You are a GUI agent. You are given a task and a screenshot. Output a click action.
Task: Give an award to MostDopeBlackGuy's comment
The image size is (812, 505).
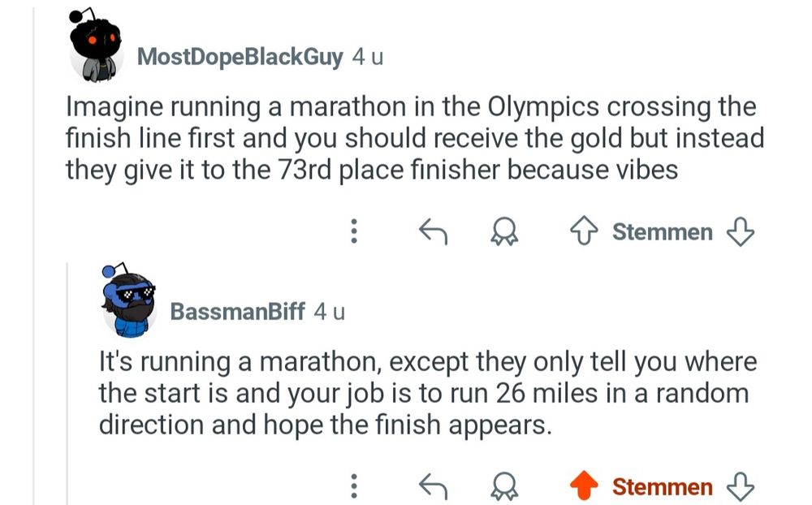coord(504,232)
